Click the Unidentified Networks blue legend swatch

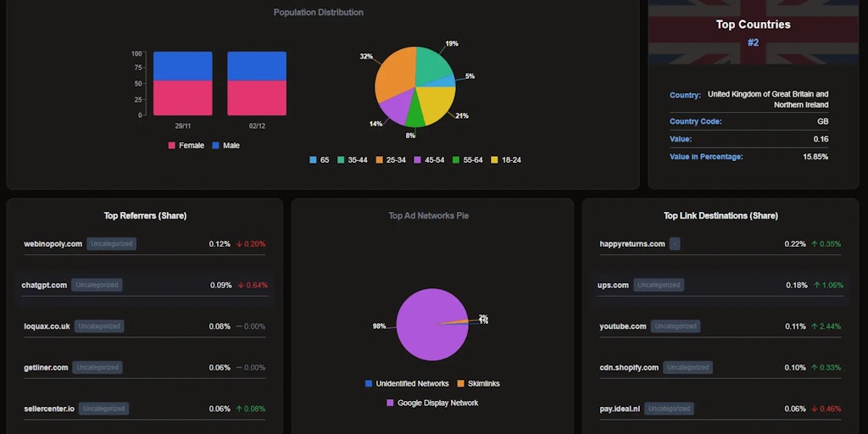pos(368,383)
